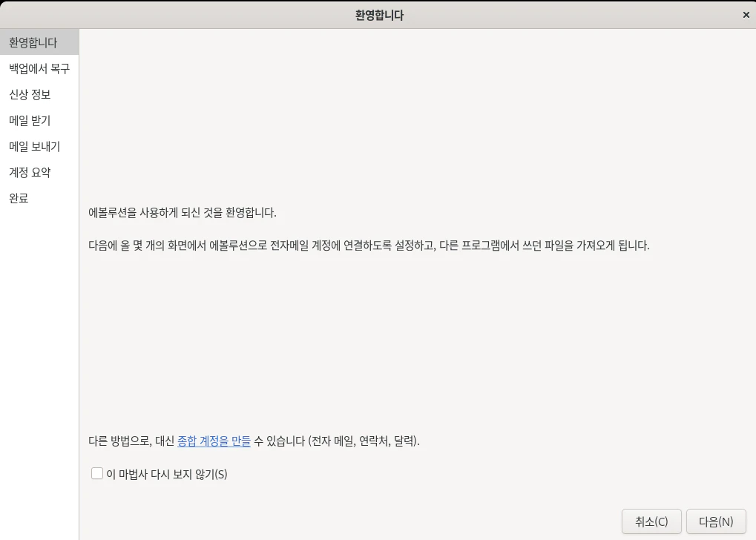Jump to 완료 step
The image size is (756, 540).
39,198
